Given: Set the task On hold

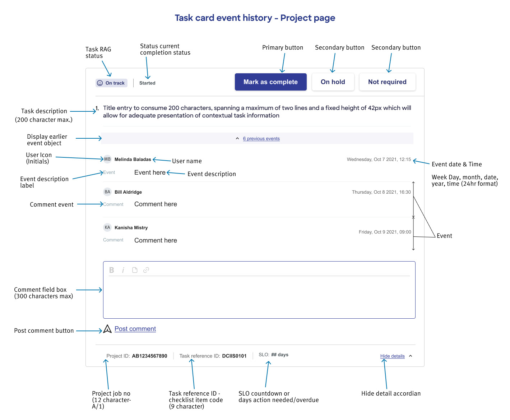Looking at the screenshot, I should [333, 82].
